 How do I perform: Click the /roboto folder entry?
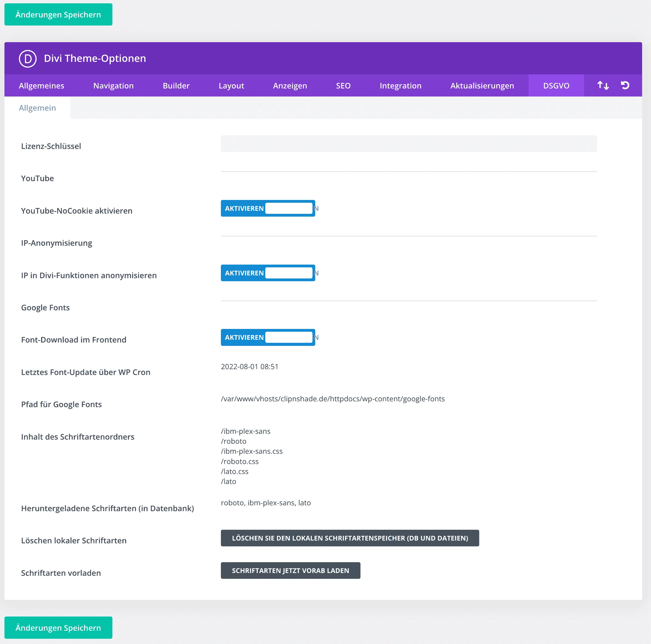(234, 441)
